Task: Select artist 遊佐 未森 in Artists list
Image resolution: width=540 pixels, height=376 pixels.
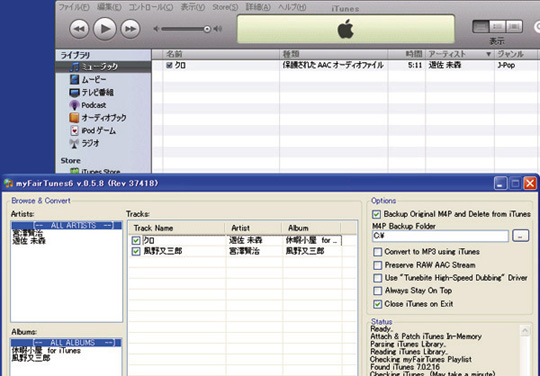Action: (29, 241)
